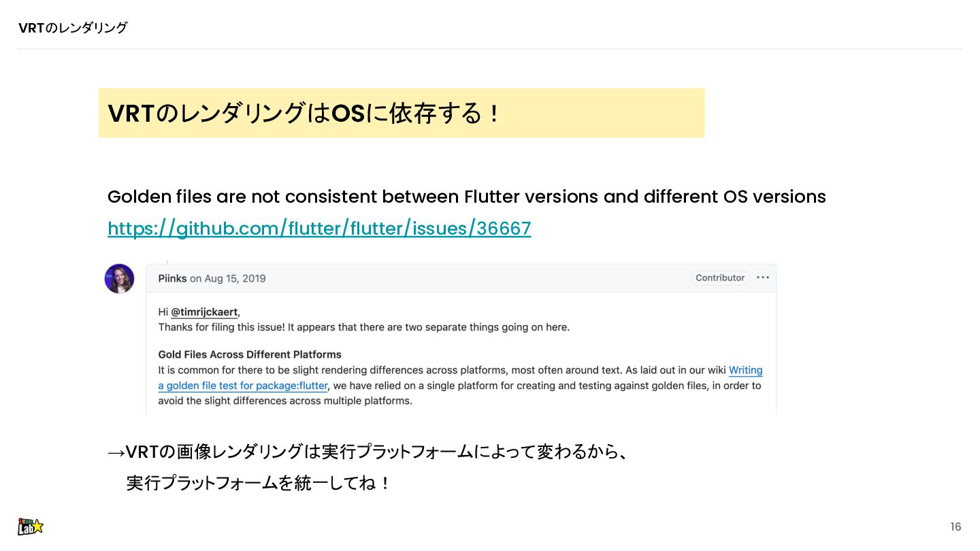Click the Contributor badge
980x551 pixels.
(x=720, y=278)
